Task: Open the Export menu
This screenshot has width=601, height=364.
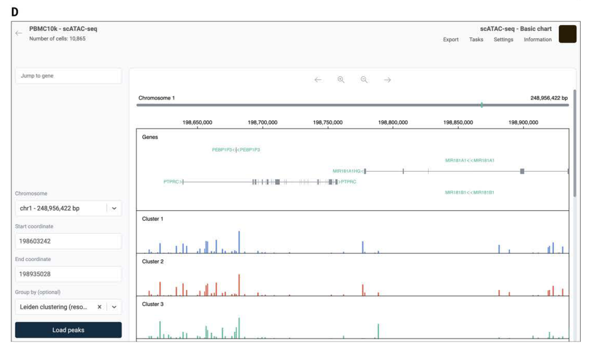Action: coord(450,40)
